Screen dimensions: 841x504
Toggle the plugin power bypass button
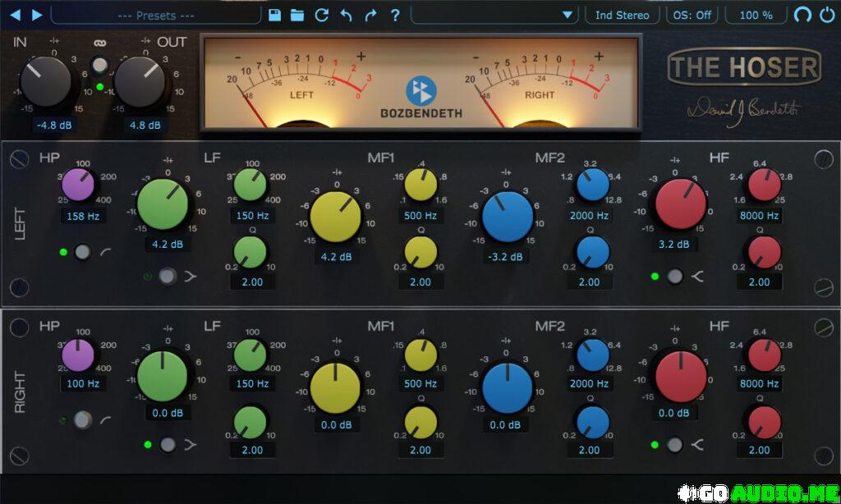(827, 15)
